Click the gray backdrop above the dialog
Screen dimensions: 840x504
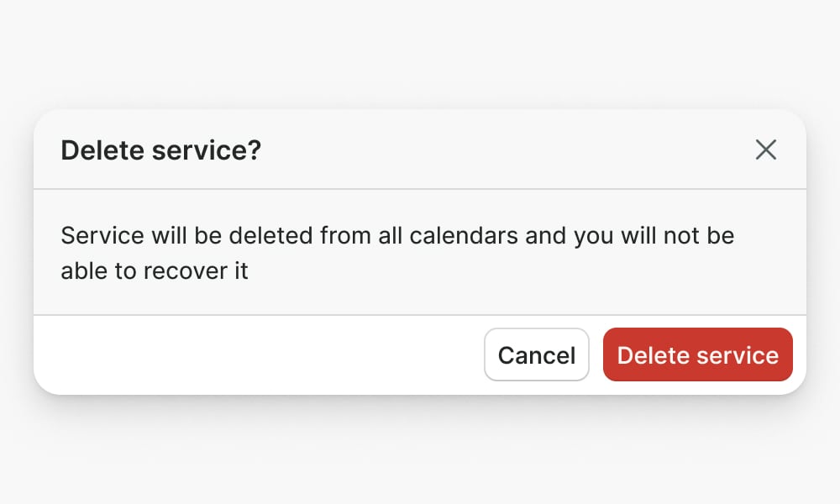coord(420,50)
